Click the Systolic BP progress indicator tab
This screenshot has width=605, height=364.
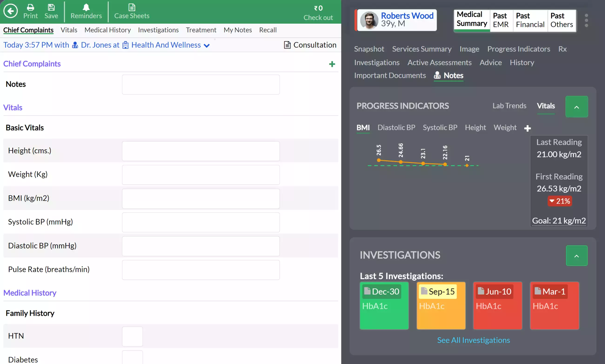(x=440, y=127)
